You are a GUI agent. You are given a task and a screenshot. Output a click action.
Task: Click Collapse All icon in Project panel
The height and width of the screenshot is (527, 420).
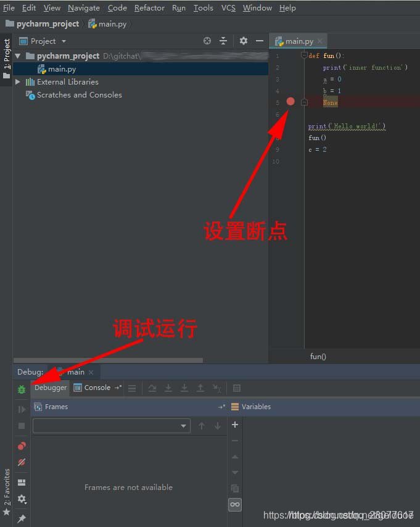coord(223,41)
